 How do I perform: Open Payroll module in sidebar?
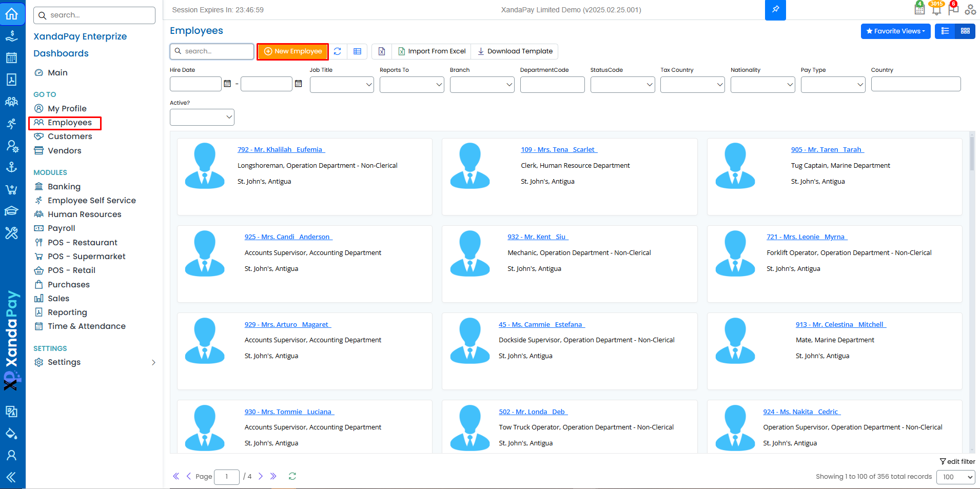(62, 228)
